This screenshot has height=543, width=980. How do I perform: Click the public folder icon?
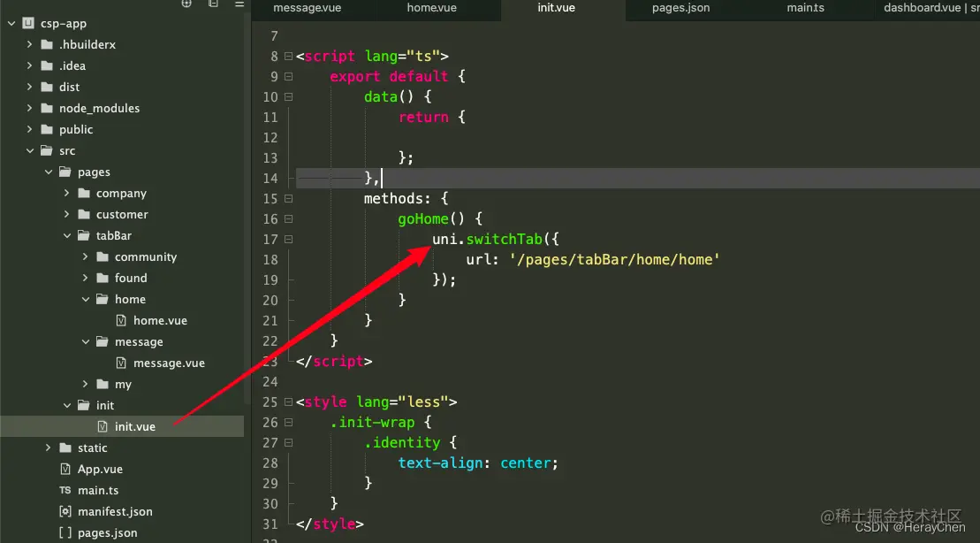[47, 129]
